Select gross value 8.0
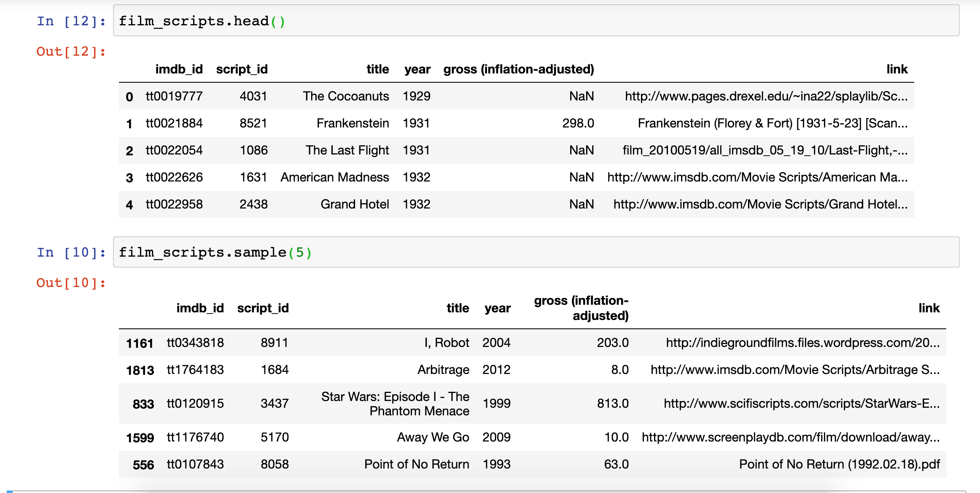980x493 pixels. click(620, 370)
